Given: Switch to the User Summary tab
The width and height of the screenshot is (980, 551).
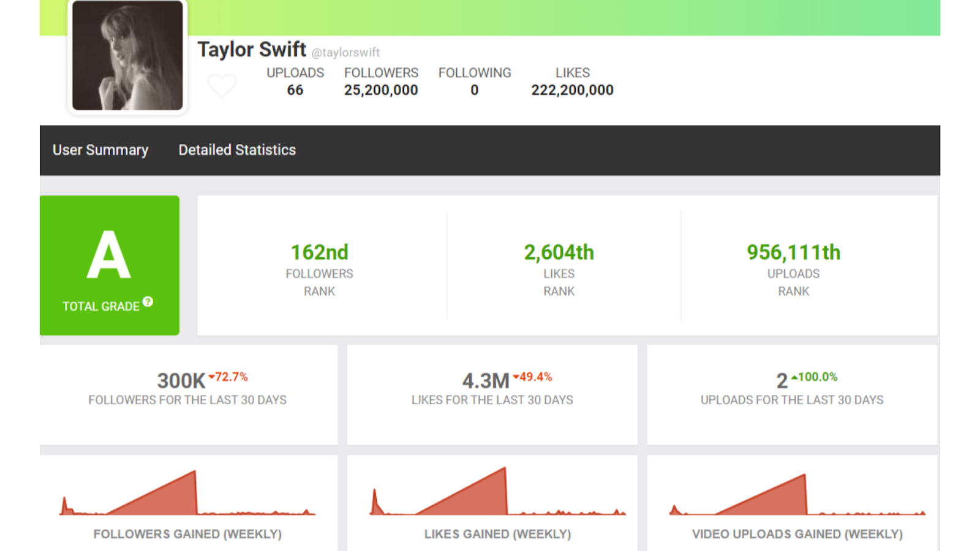Looking at the screenshot, I should pyautogui.click(x=100, y=150).
